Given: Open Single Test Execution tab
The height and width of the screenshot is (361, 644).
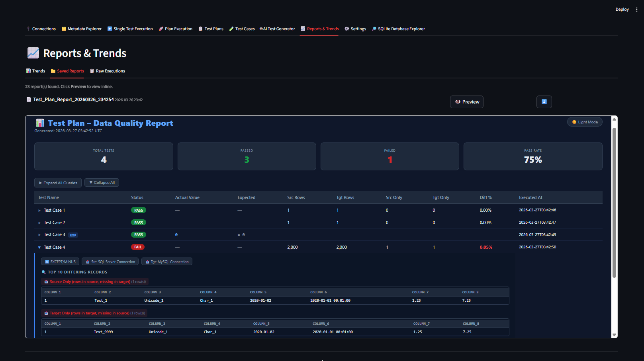Looking at the screenshot, I should click(x=130, y=29).
